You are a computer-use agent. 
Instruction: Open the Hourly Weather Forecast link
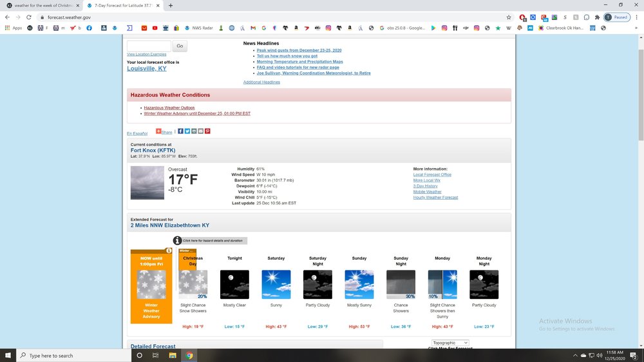435,198
